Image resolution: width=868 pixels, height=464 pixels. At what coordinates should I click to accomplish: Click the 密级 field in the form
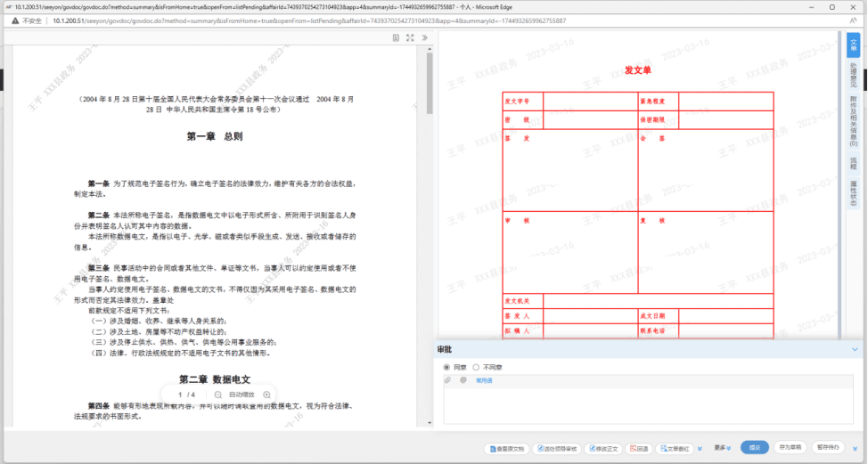[x=590, y=120]
